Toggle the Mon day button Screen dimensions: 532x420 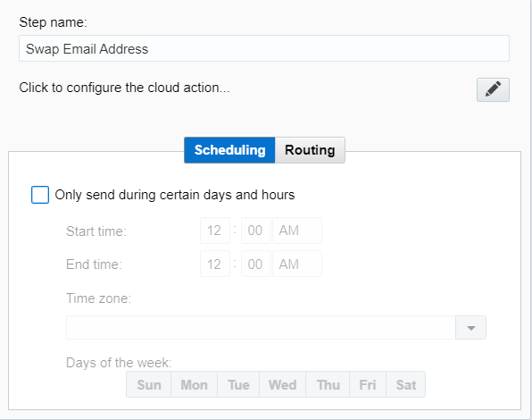click(194, 384)
